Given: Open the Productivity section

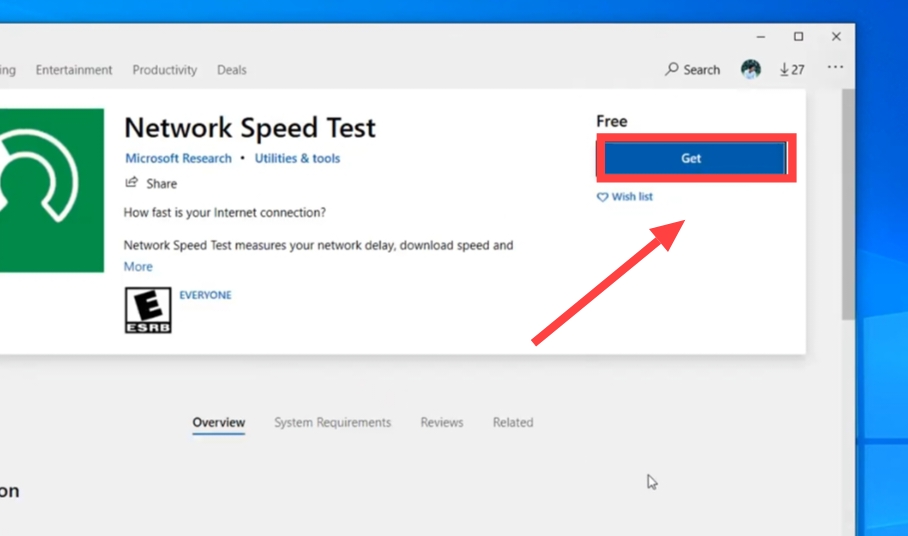Looking at the screenshot, I should pyautogui.click(x=164, y=69).
